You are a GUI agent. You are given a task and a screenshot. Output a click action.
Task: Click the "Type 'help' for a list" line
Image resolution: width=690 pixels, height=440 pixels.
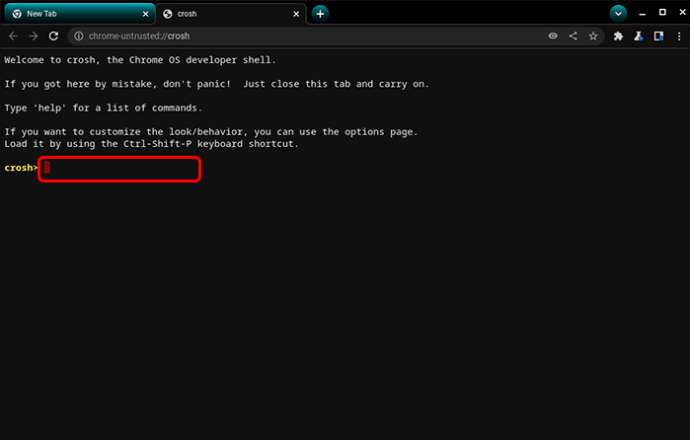pyautogui.click(x=103, y=108)
